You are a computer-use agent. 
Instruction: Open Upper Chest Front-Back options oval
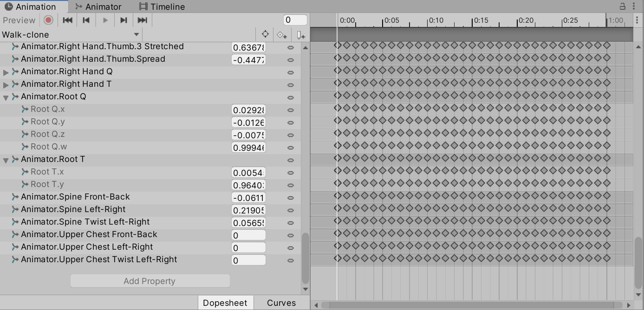click(x=291, y=235)
